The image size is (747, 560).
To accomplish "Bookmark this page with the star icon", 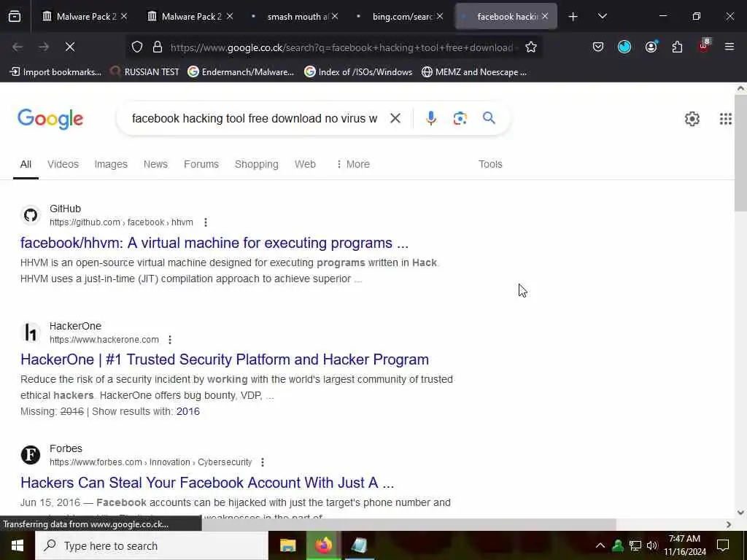I will (x=531, y=47).
